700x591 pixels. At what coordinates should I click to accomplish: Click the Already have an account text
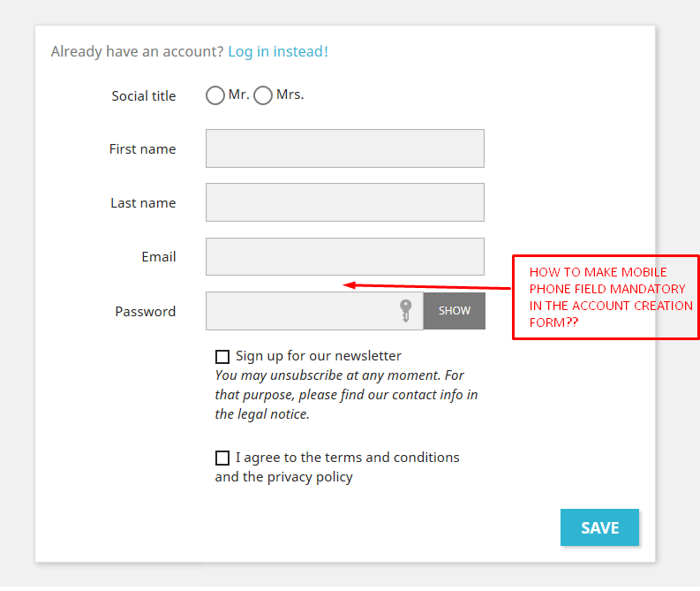point(137,51)
